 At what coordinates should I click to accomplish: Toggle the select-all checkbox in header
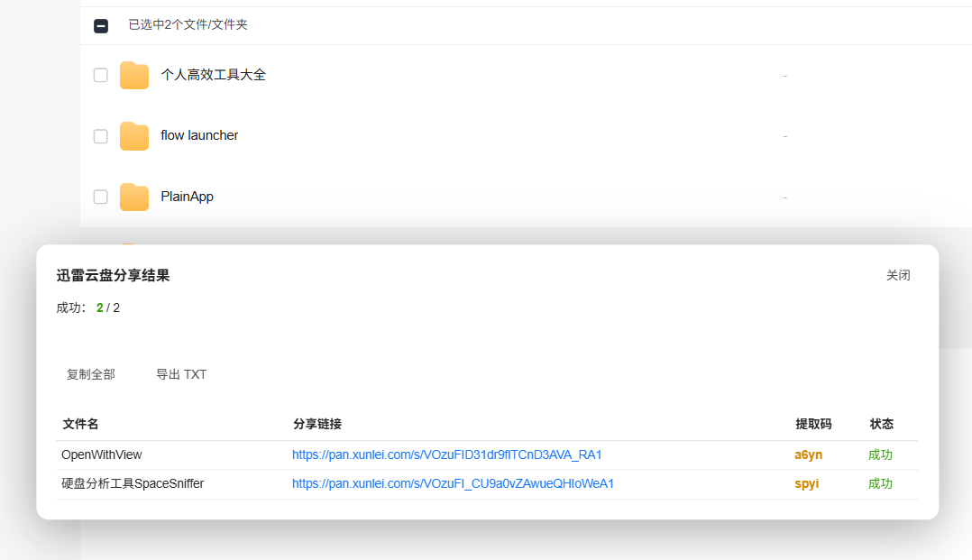[x=101, y=25]
